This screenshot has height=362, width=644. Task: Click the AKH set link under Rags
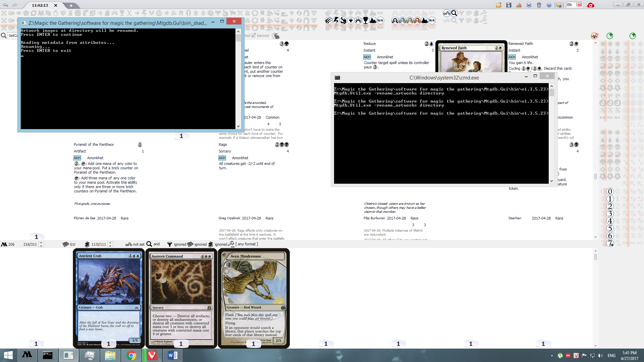[x=222, y=158]
